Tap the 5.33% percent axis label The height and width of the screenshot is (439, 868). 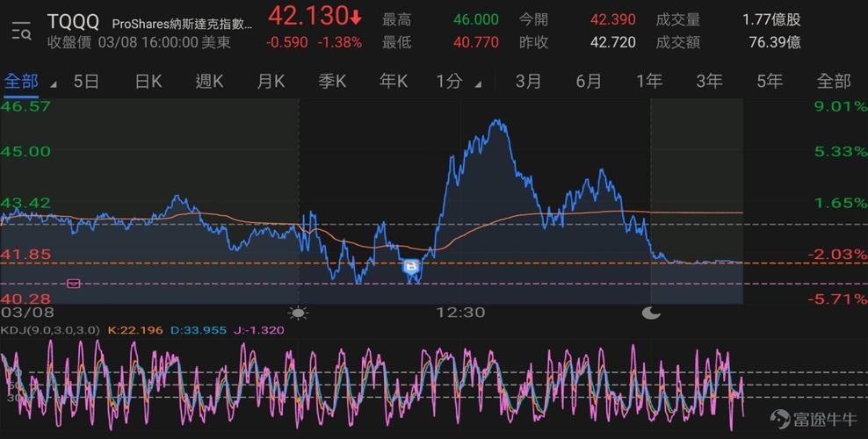click(840, 152)
